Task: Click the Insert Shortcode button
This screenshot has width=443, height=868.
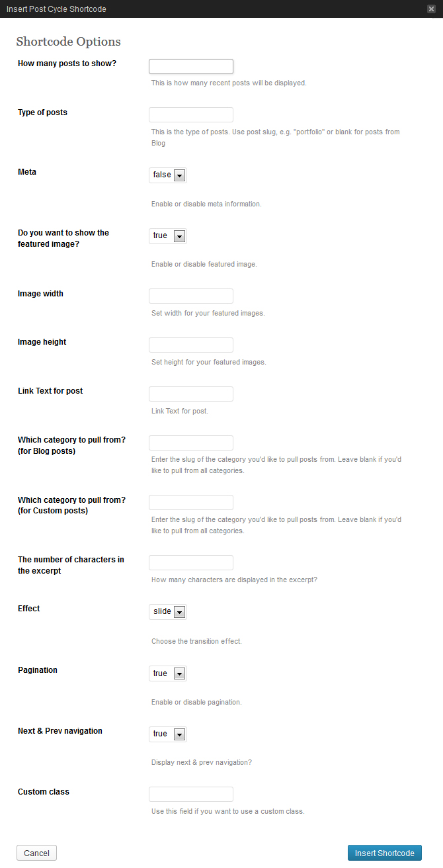Action: point(384,853)
